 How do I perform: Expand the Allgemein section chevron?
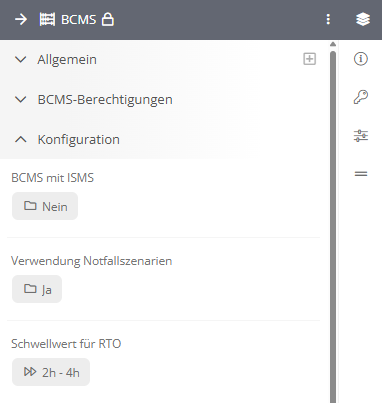21,60
